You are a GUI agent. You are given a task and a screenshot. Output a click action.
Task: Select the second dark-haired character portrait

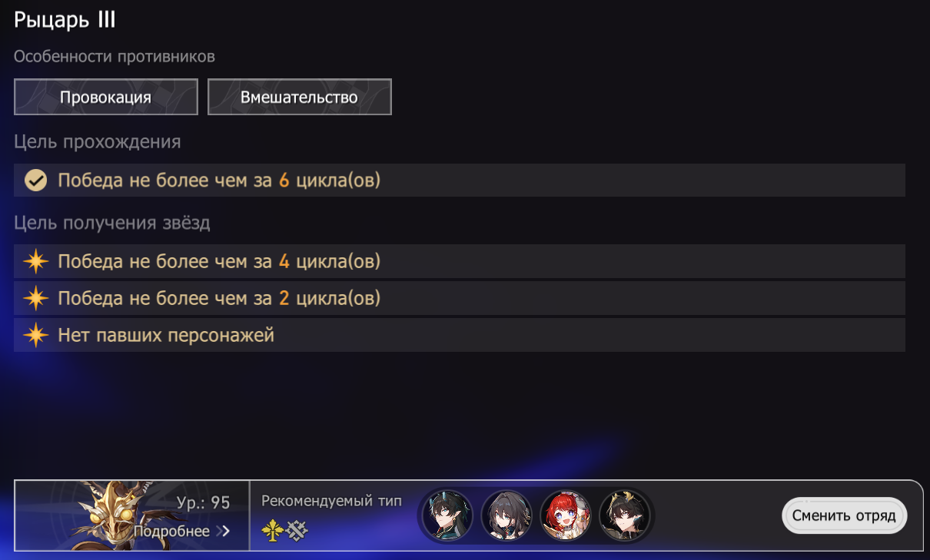[x=507, y=515]
